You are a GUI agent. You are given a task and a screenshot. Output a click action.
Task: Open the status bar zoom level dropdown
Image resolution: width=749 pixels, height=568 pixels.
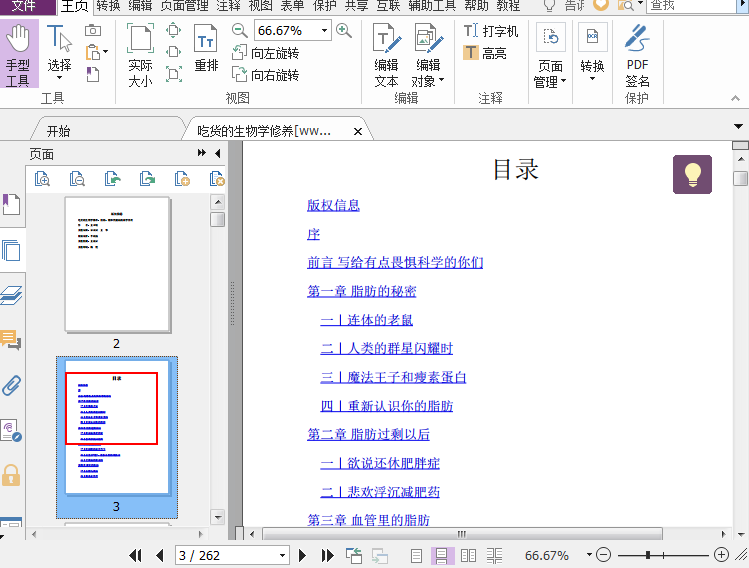589,555
